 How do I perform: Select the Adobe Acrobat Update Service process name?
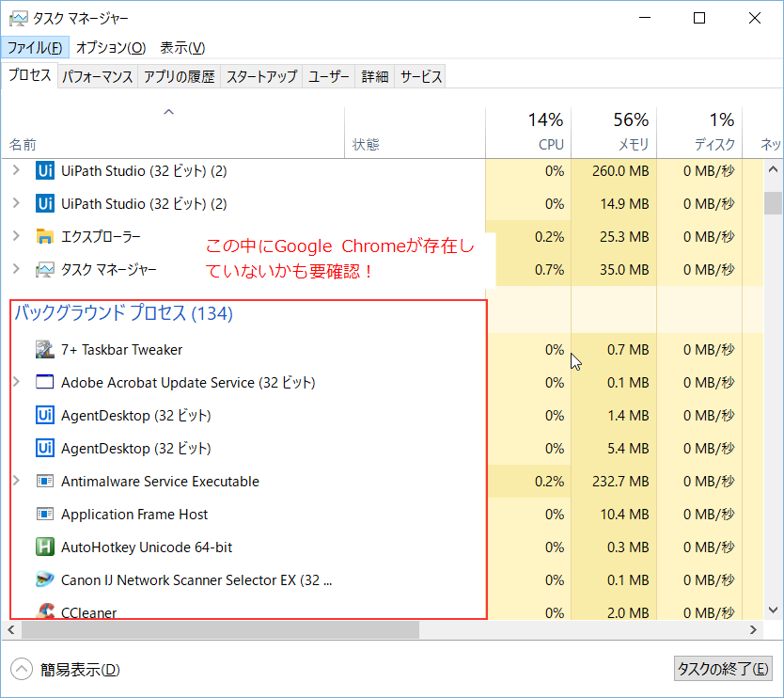pyautogui.click(x=188, y=382)
